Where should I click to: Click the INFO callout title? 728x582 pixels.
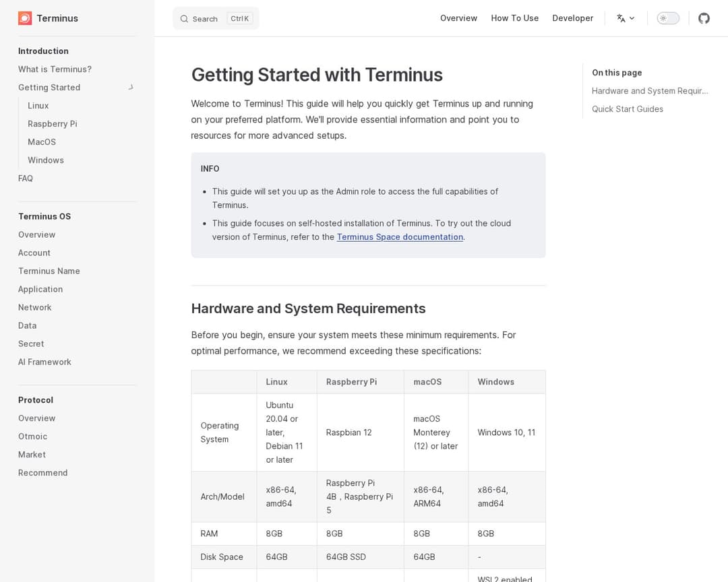pos(210,169)
